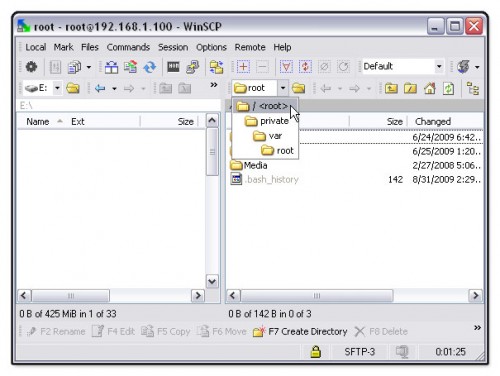Go to remote root directory icon
This screenshot has height=376, width=500.
click(x=410, y=88)
